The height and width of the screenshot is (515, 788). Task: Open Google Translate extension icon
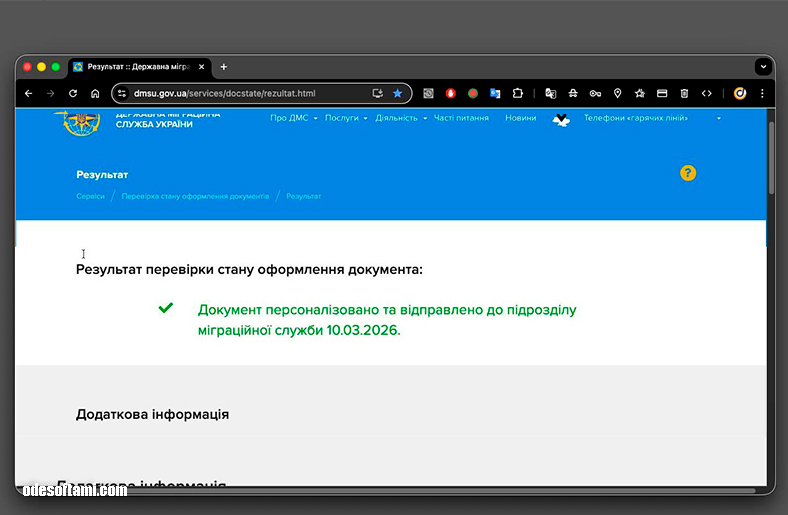(x=495, y=93)
